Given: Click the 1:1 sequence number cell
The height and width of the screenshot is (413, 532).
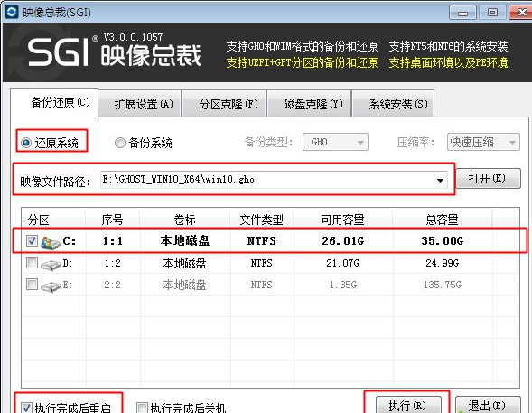Looking at the screenshot, I should [112, 241].
